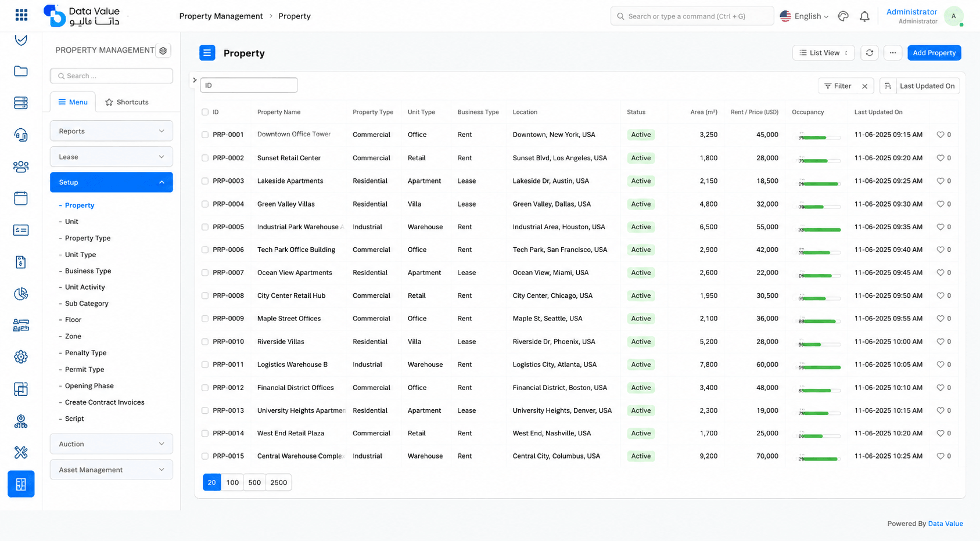This screenshot has height=541, width=980.
Task: Like PRP-0008 with the heart icon
Action: tap(940, 295)
